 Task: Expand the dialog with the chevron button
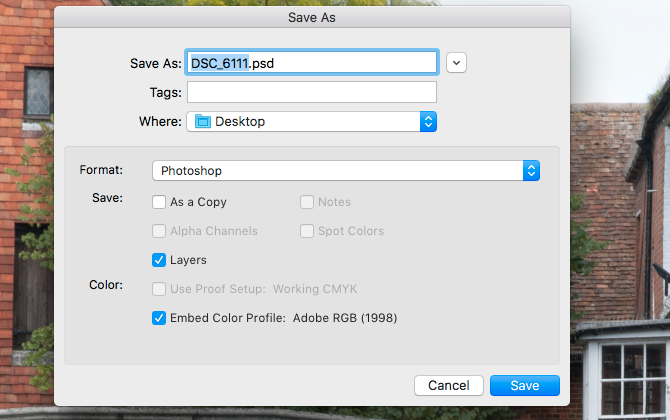coord(456,62)
